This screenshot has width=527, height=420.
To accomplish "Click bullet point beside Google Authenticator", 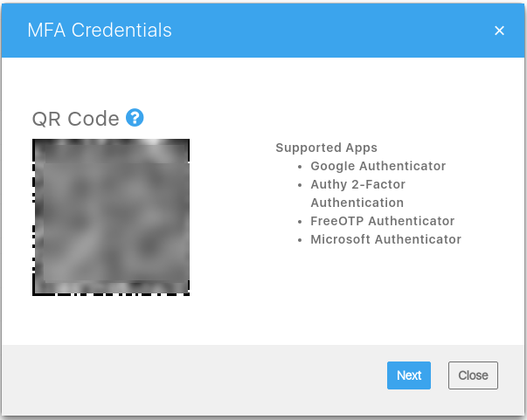I will (x=300, y=167).
